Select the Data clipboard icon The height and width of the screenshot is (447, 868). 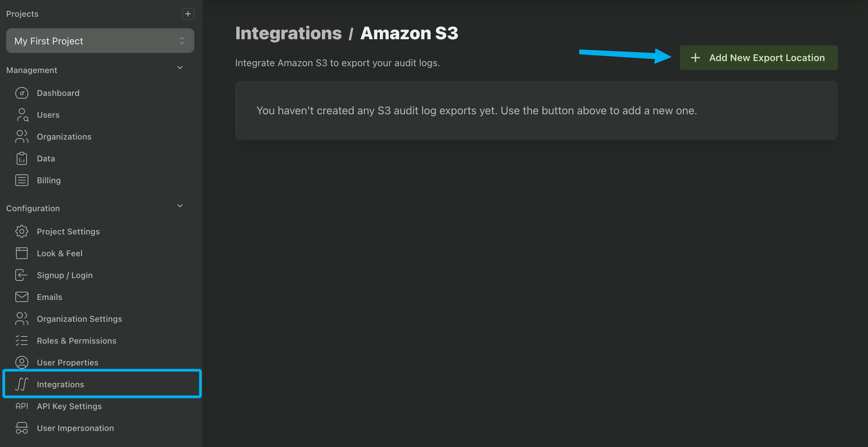click(22, 158)
